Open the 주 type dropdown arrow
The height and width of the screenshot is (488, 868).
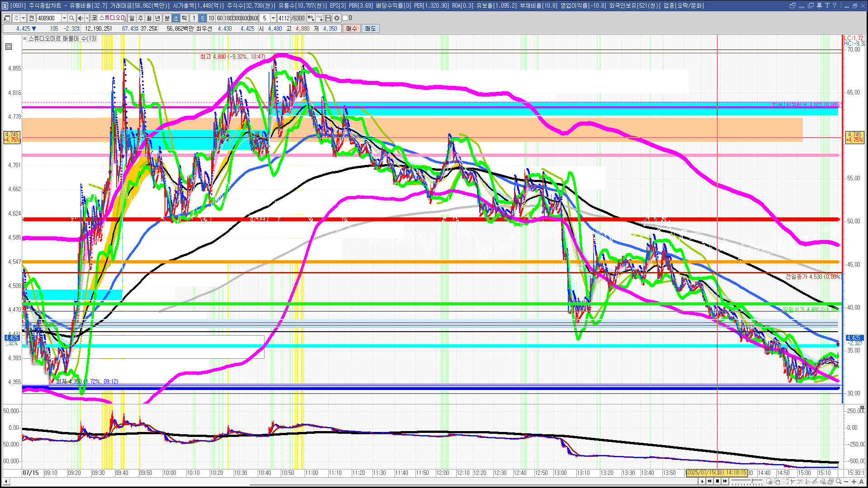coord(23,18)
